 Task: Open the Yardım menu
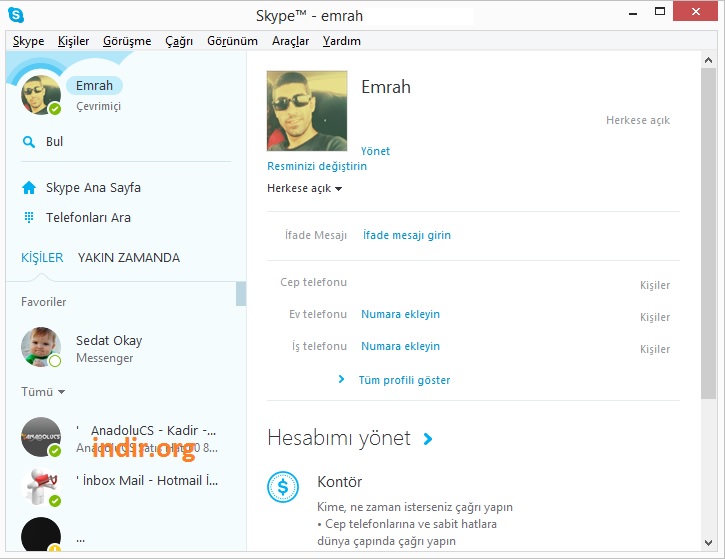coord(342,41)
